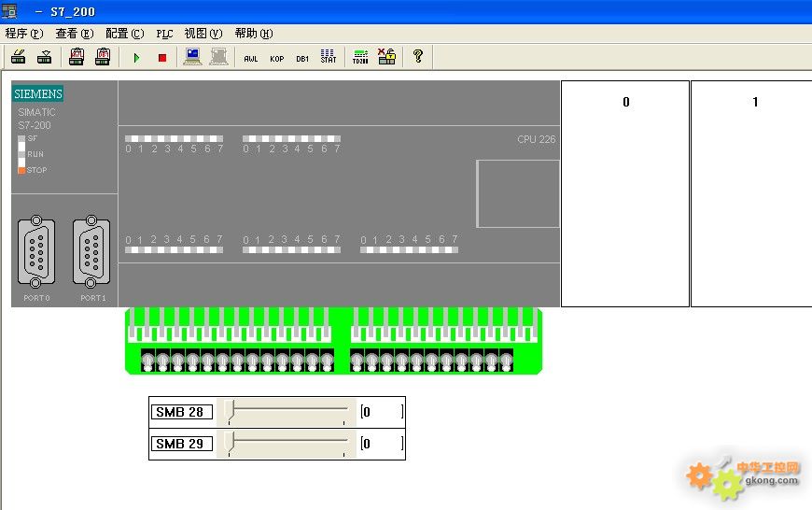Viewport: 812px width, 510px height.
Task: Select expansion module slot 1
Action: pyautogui.click(x=751, y=194)
